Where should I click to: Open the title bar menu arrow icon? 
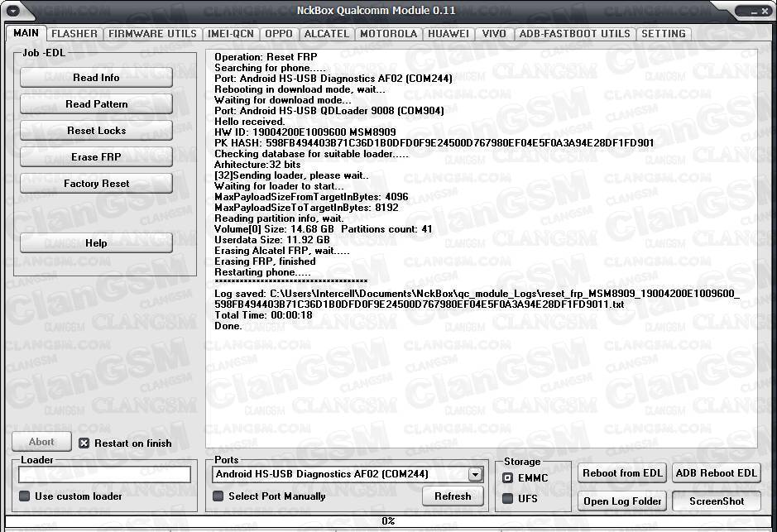pos(13,11)
